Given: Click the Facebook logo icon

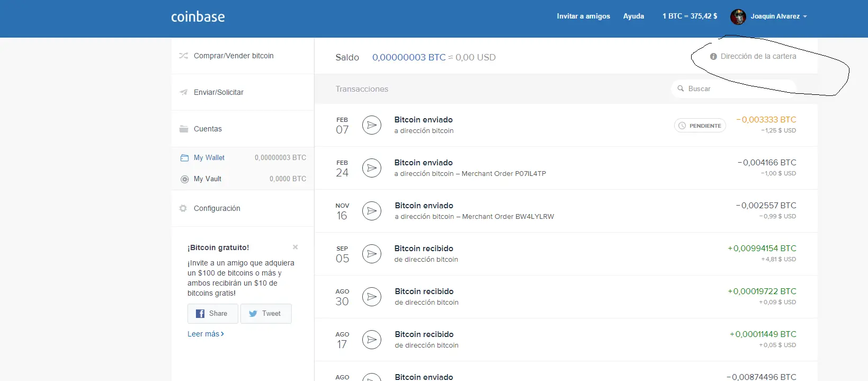Looking at the screenshot, I should tap(200, 314).
